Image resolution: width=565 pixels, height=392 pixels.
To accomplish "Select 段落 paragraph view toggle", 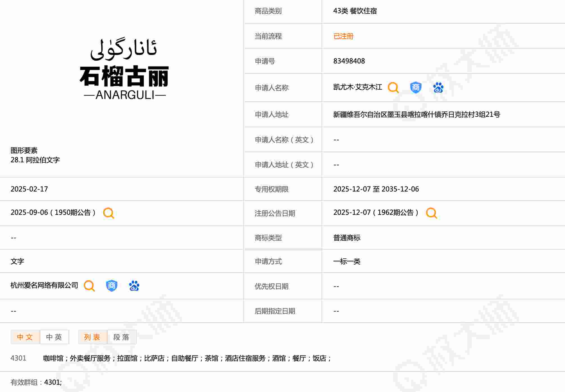I will coord(122,337).
